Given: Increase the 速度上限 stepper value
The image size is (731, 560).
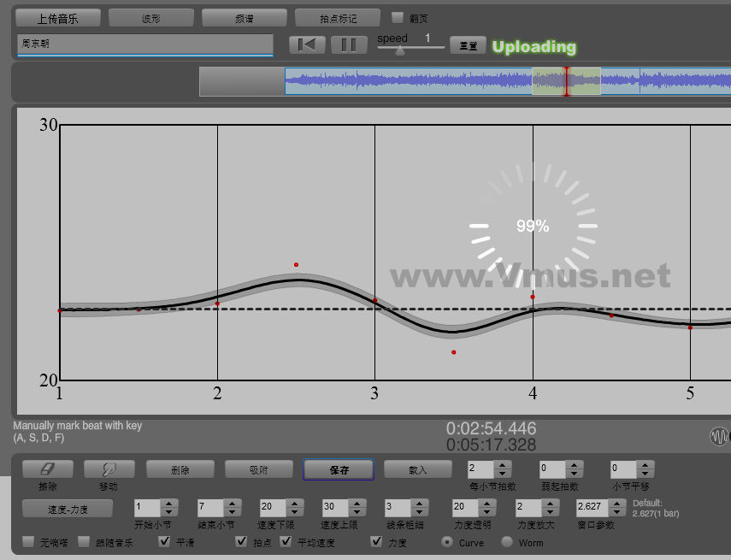Looking at the screenshot, I should pyautogui.click(x=356, y=503).
